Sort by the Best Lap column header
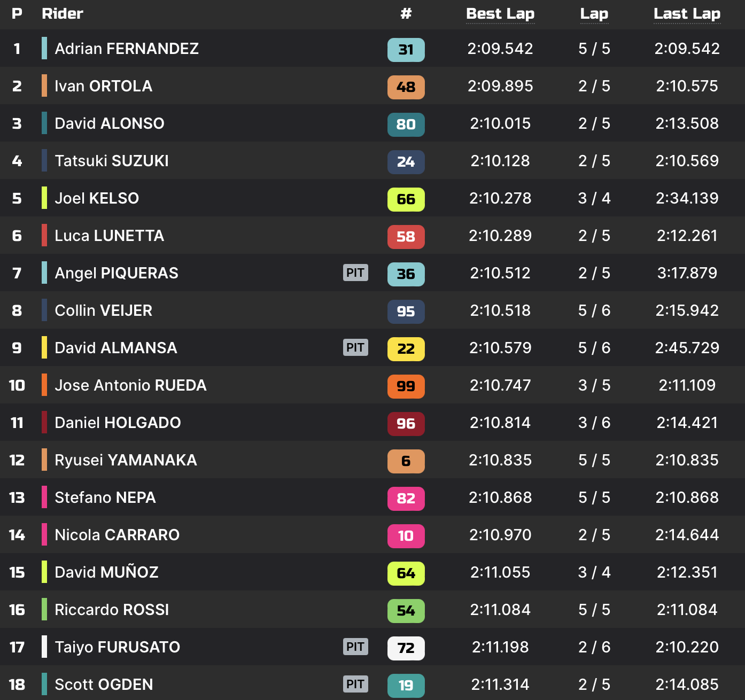Viewport: 745px width, 700px height. point(500,14)
